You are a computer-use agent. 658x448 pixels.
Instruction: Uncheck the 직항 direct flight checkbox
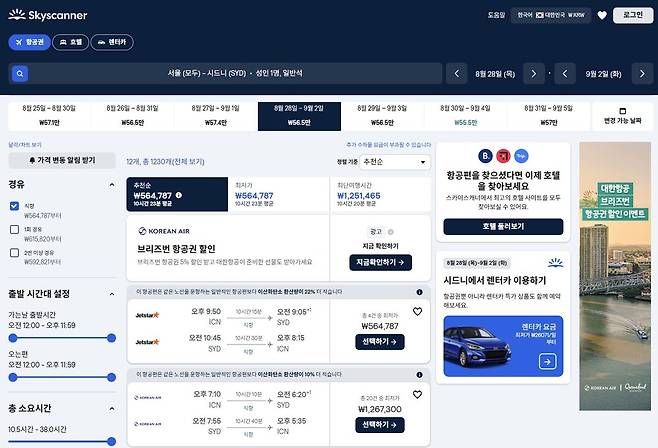(14, 206)
